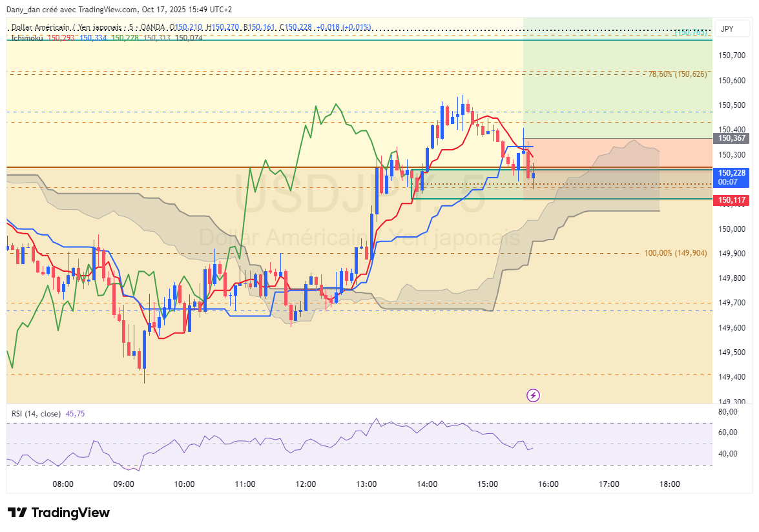
Task: Click the 13:00 time axis label
Action: [366, 485]
